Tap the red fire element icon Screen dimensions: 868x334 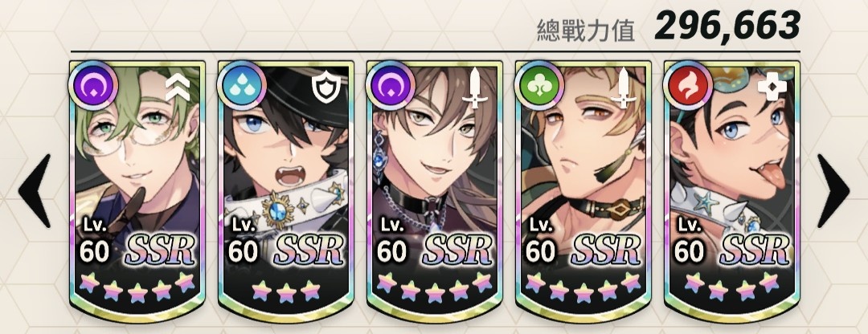coord(687,86)
